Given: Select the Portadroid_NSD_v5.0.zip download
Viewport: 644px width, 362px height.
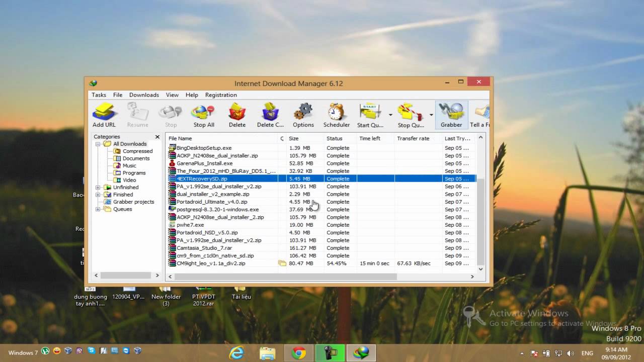Looking at the screenshot, I should click(321, 233).
